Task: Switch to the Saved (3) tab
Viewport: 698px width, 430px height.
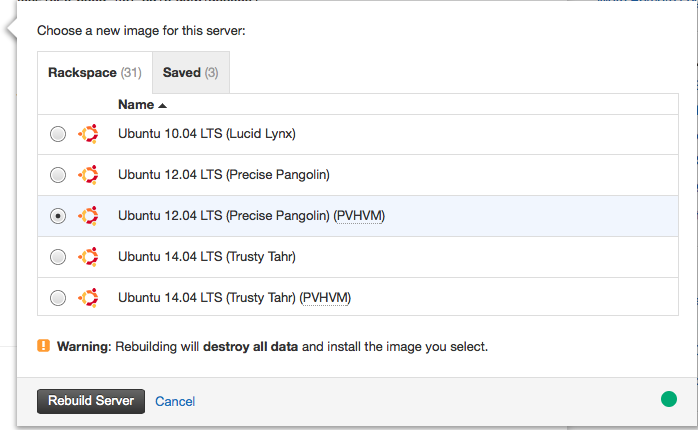Action: coord(191,73)
